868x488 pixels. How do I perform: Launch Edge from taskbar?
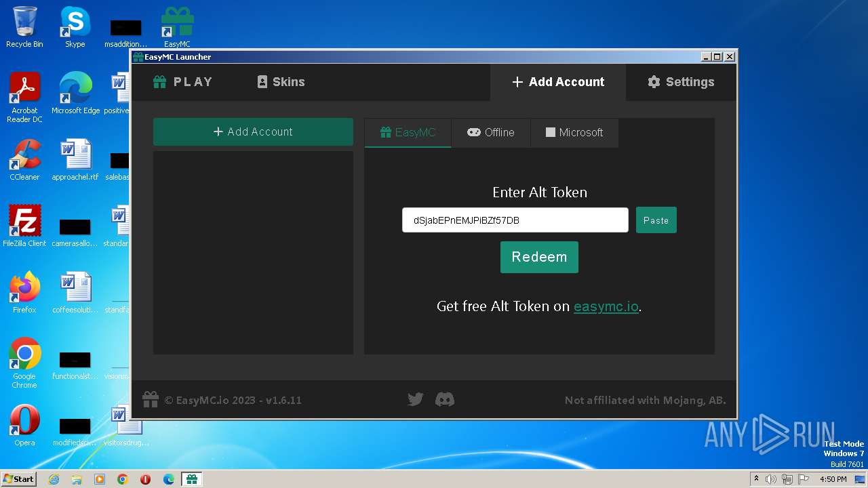tap(169, 479)
